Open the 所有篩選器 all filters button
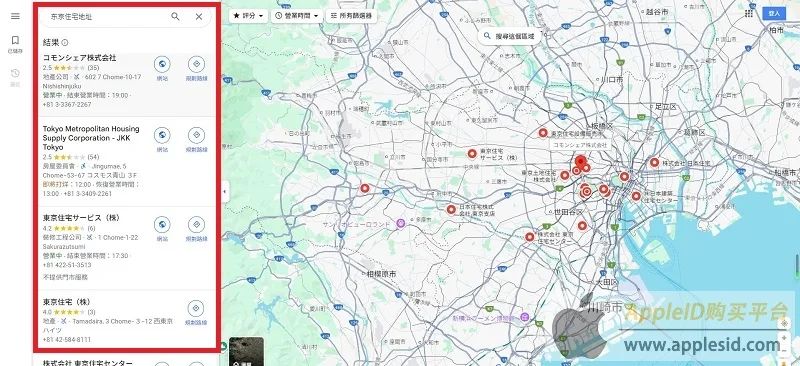This screenshot has width=800, height=366. pyautogui.click(x=352, y=16)
